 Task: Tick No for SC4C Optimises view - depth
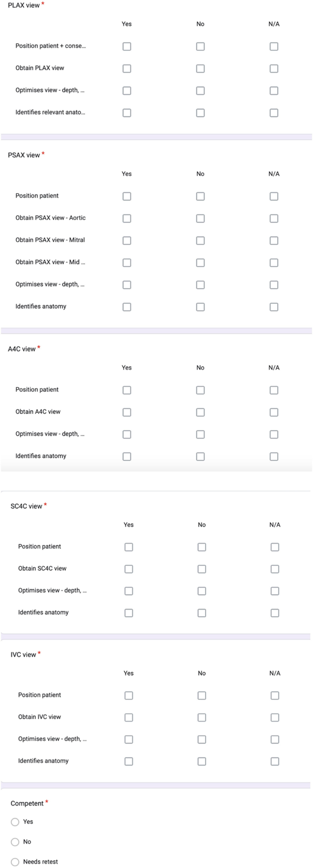coord(202,591)
